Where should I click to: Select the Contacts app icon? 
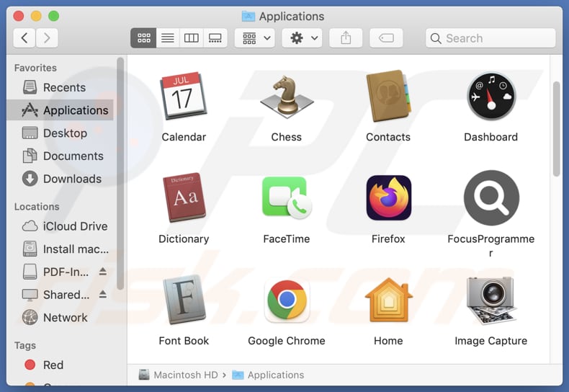[388, 96]
